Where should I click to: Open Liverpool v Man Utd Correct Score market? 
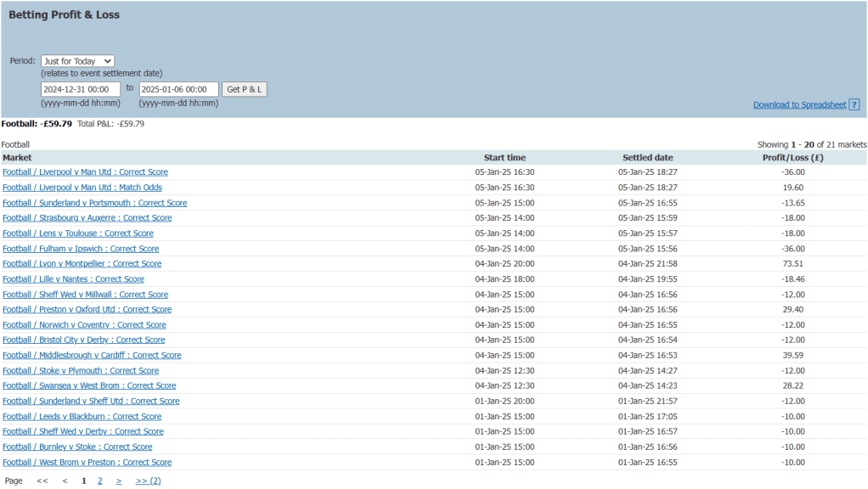click(x=85, y=172)
